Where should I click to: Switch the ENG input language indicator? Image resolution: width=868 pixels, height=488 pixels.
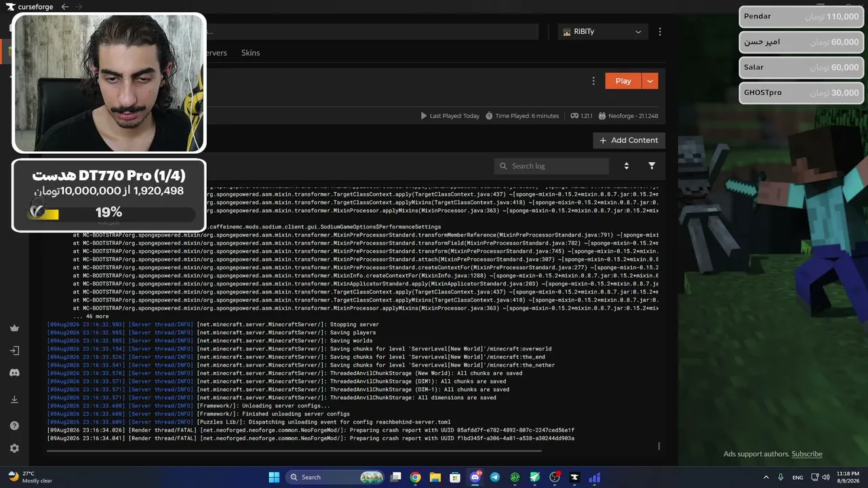[x=798, y=477]
